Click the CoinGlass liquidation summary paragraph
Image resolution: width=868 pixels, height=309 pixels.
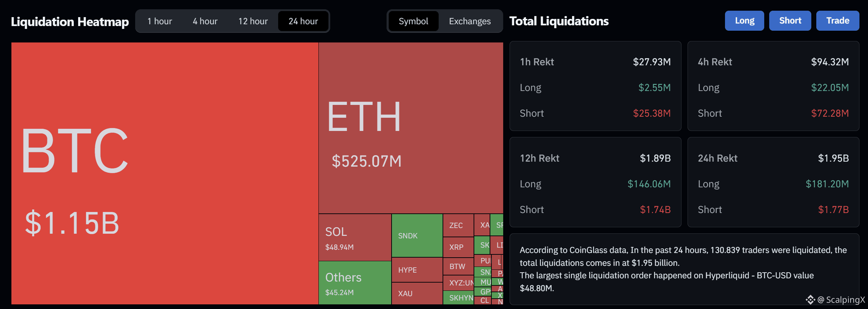click(683, 269)
